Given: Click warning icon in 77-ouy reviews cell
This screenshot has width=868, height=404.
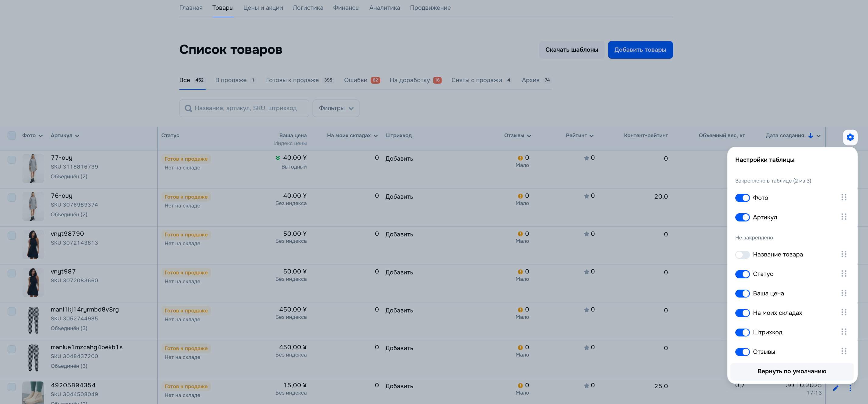Looking at the screenshot, I should pyautogui.click(x=520, y=158).
